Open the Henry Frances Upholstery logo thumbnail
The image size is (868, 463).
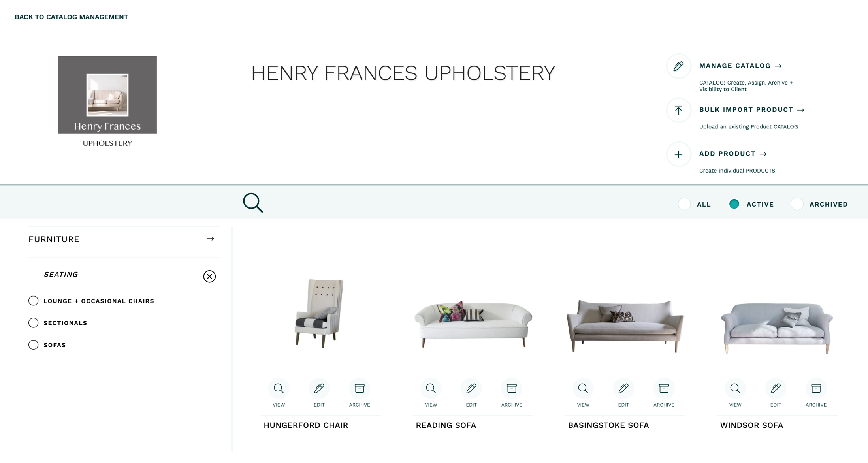point(107,94)
